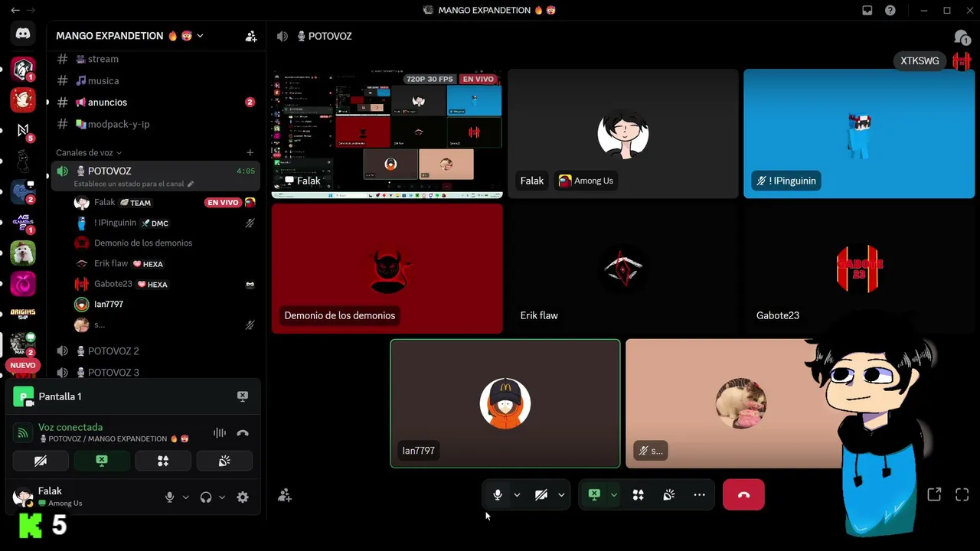Select Erik flaw in voice member list
Image resolution: width=980 pixels, height=551 pixels.
click(165, 263)
